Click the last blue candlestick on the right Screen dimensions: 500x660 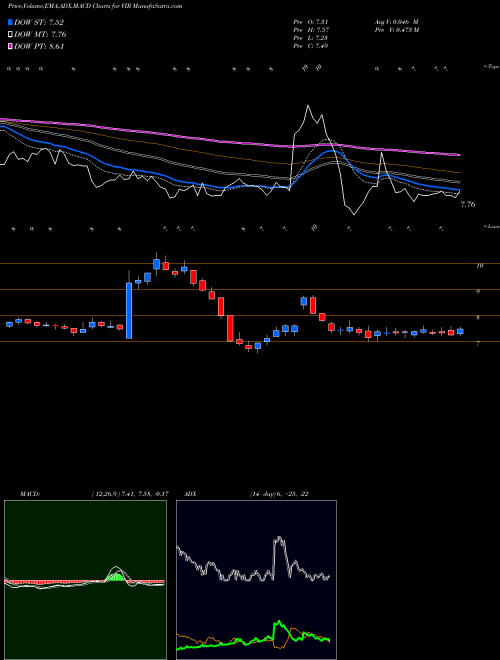(460, 331)
